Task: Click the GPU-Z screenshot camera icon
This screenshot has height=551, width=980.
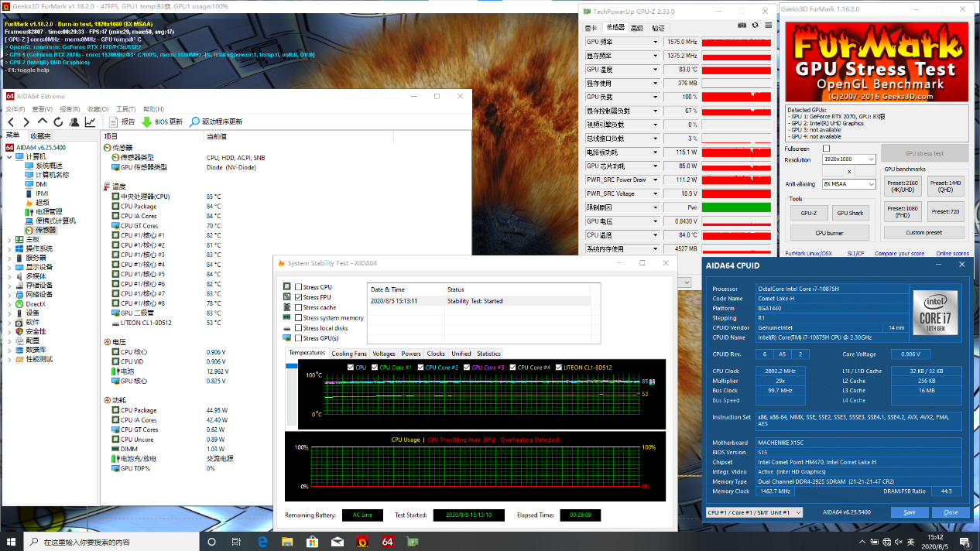Action: [x=742, y=26]
